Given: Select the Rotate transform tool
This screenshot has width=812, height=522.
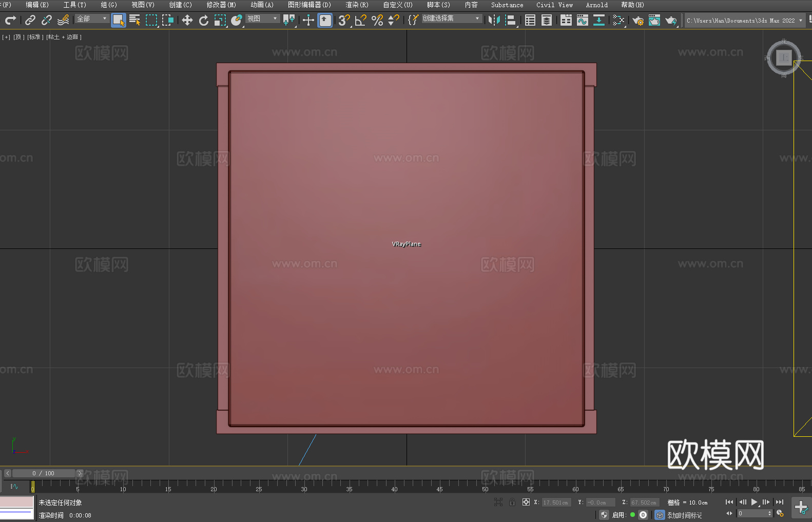Looking at the screenshot, I should (x=204, y=20).
